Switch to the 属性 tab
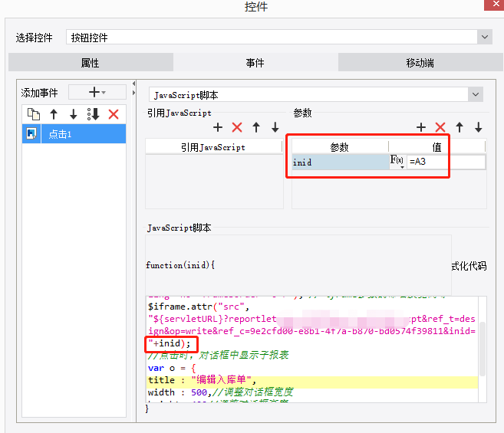504x433 pixels. point(91,62)
